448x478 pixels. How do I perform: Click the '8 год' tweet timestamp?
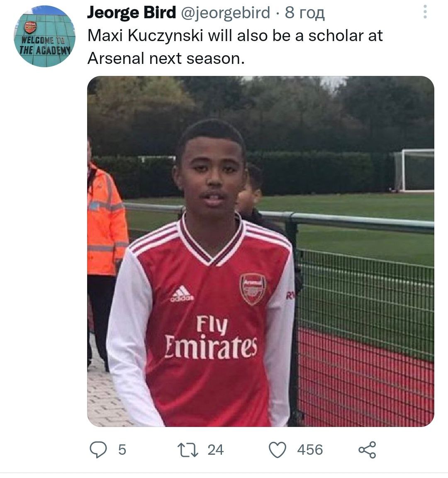(x=304, y=13)
